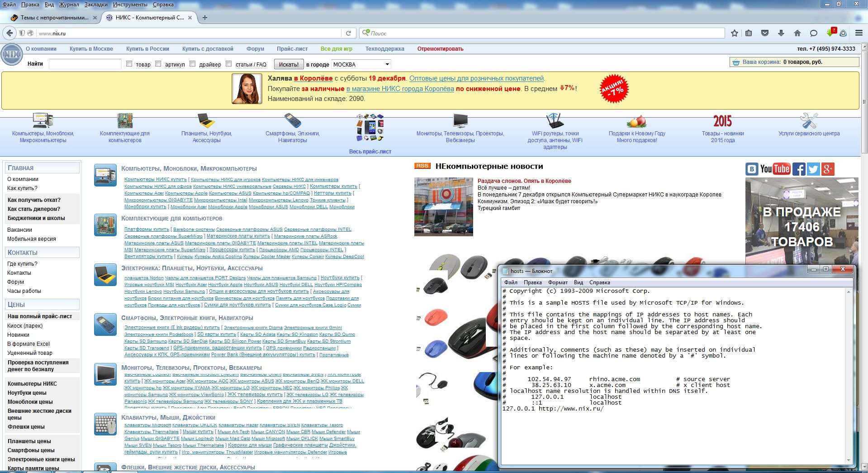The width and height of the screenshot is (868, 473).
Task: Open the Firefox 'Закладки' menu
Action: 96,5
